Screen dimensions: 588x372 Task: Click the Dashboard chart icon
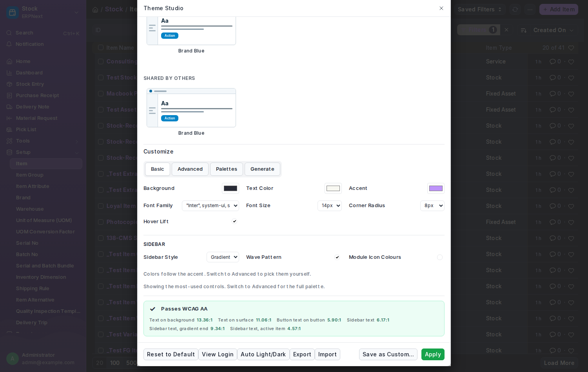(9, 73)
